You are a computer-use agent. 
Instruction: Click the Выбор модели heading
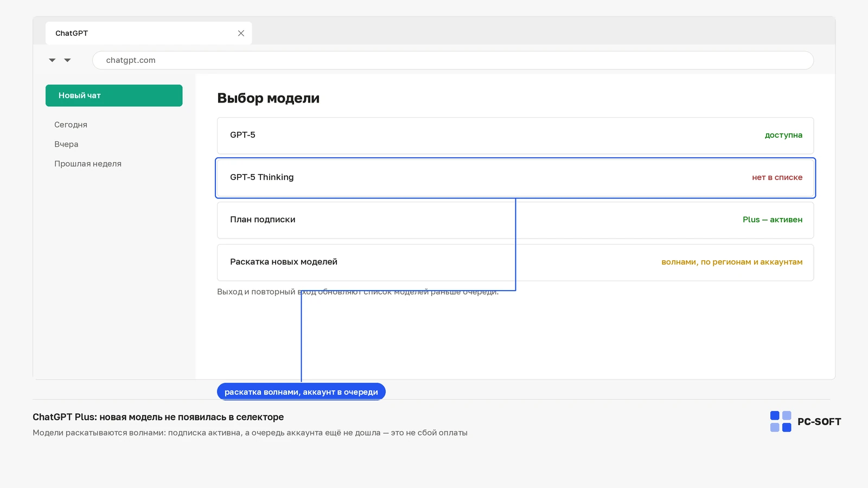point(269,98)
